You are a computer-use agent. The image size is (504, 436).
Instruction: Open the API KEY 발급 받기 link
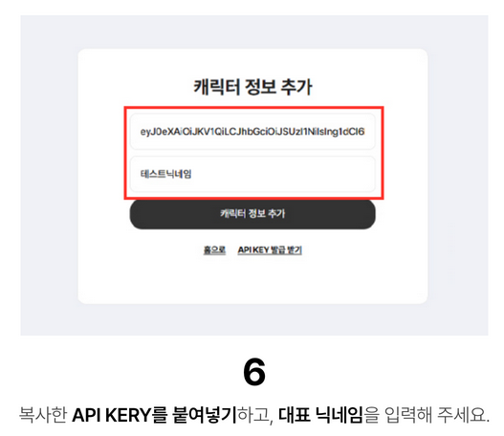pos(270,250)
